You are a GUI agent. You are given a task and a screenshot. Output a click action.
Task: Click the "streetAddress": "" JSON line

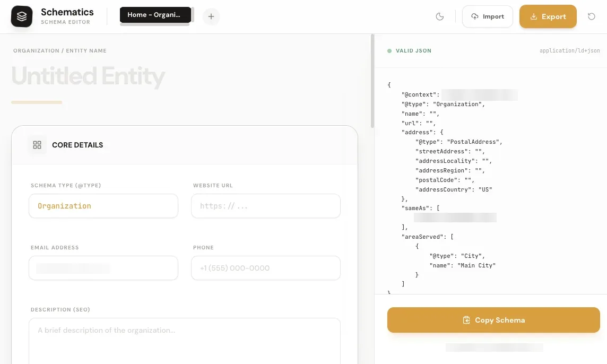(450, 151)
